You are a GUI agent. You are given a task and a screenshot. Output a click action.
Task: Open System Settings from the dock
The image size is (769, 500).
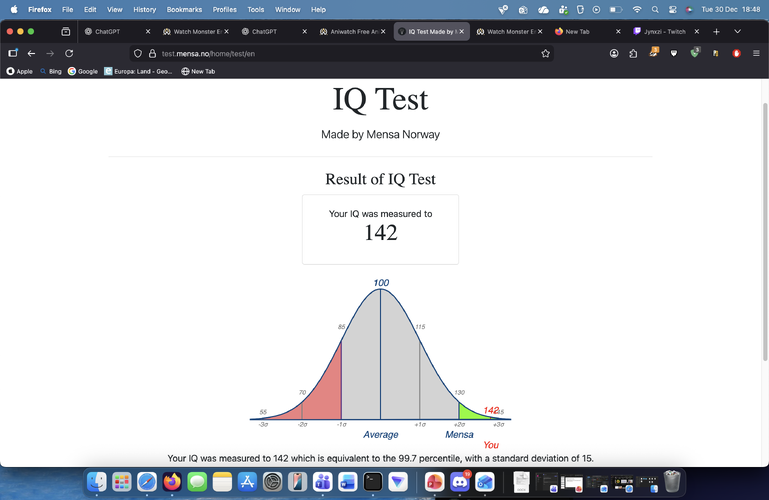(x=272, y=482)
